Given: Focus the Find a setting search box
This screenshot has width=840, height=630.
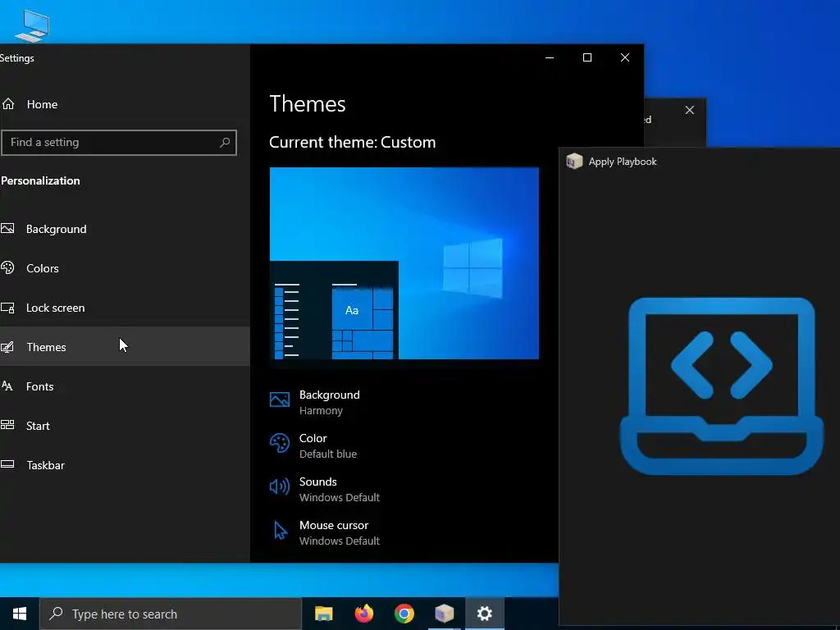Looking at the screenshot, I should click(118, 143).
